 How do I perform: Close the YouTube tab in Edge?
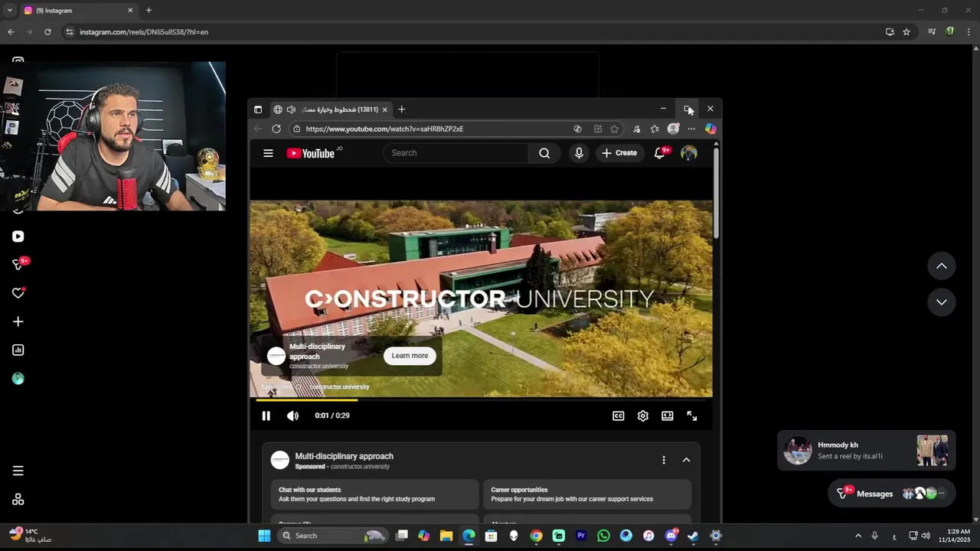(385, 109)
